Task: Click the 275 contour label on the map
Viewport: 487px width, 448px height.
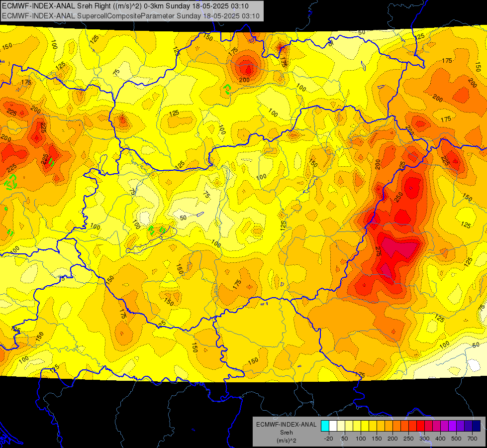Action: tap(378, 251)
